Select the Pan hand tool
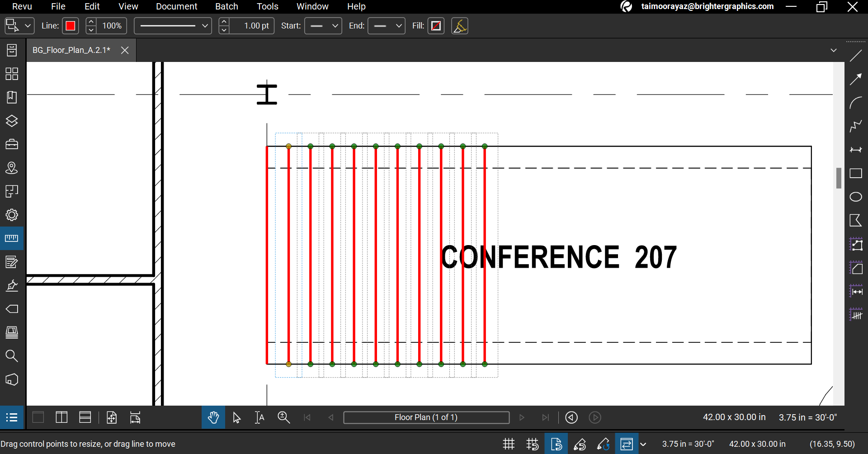The image size is (868, 454). [213, 417]
